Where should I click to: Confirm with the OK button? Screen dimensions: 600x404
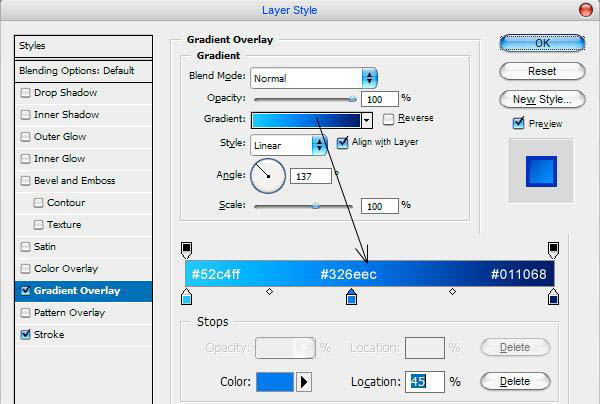(542, 43)
